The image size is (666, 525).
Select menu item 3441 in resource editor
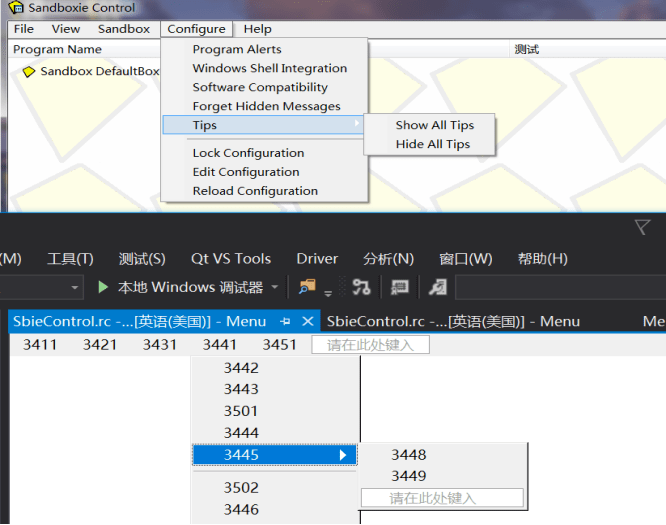tap(220, 344)
